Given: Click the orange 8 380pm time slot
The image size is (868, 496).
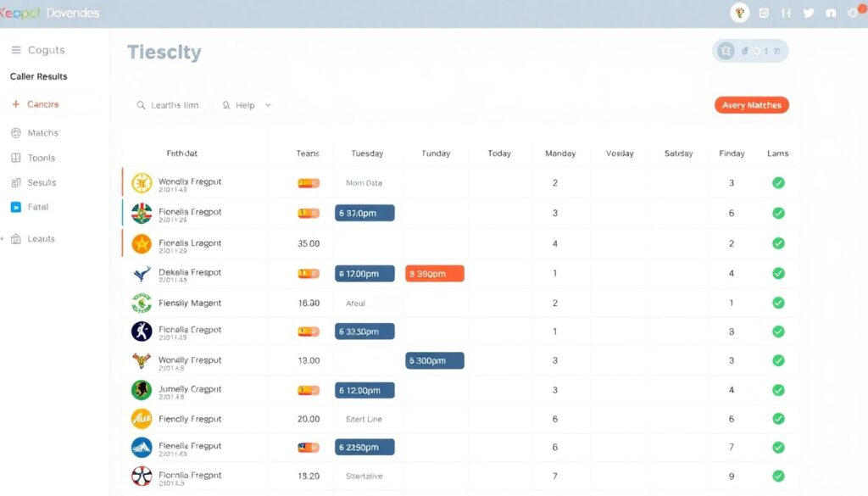Looking at the screenshot, I should 435,273.
